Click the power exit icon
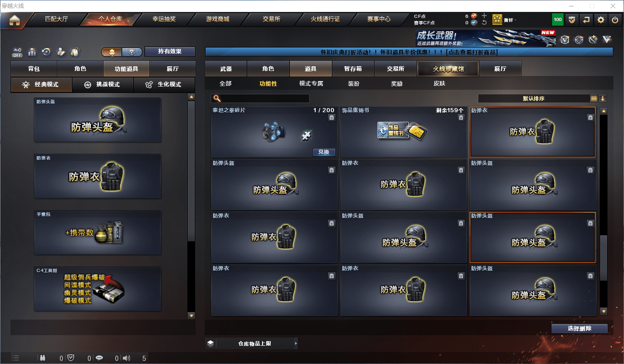 point(615,20)
